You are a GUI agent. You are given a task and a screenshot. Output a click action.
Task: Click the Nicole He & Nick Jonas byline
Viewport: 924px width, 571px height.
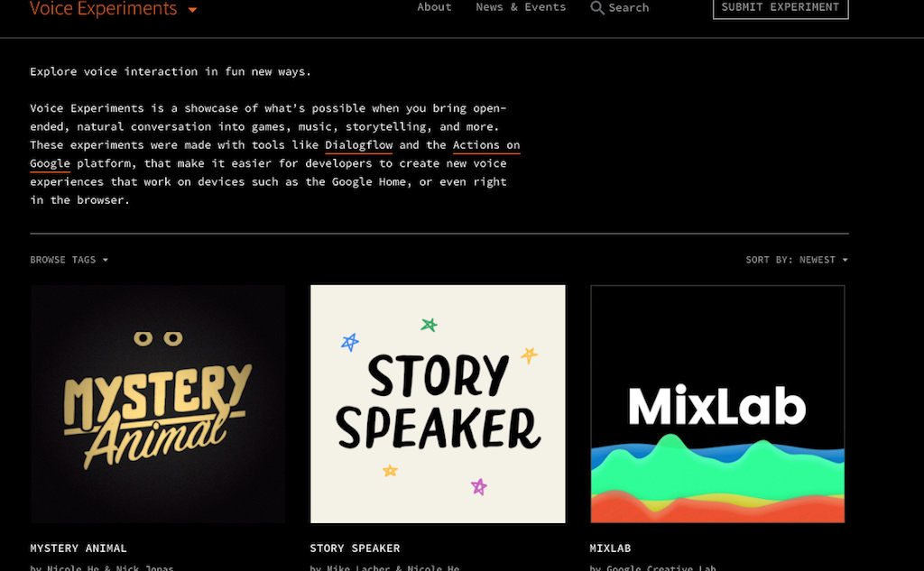[x=101, y=567]
